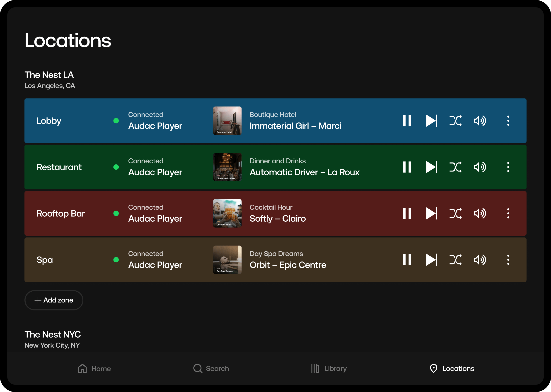Switch to the Library tab

coord(329,369)
